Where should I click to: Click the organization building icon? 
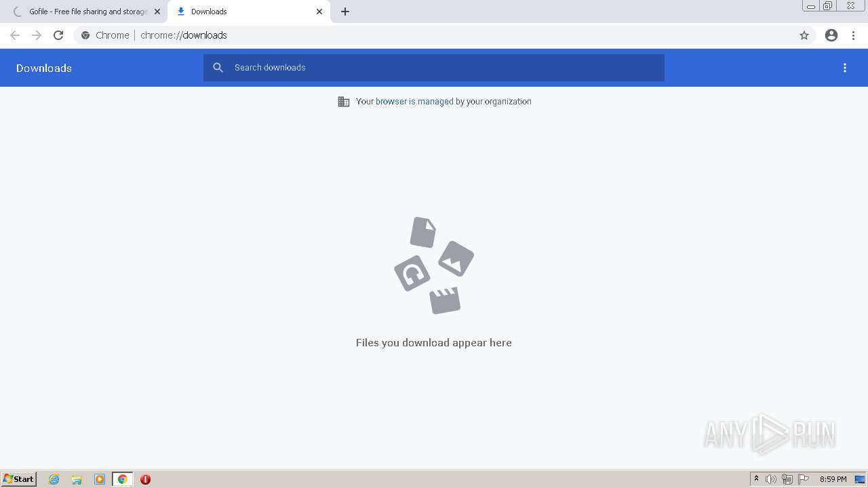[344, 102]
